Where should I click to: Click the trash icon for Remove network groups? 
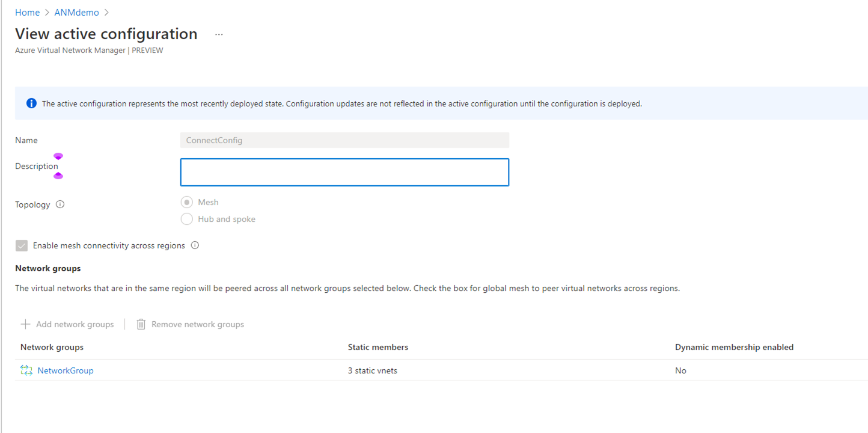[141, 324]
